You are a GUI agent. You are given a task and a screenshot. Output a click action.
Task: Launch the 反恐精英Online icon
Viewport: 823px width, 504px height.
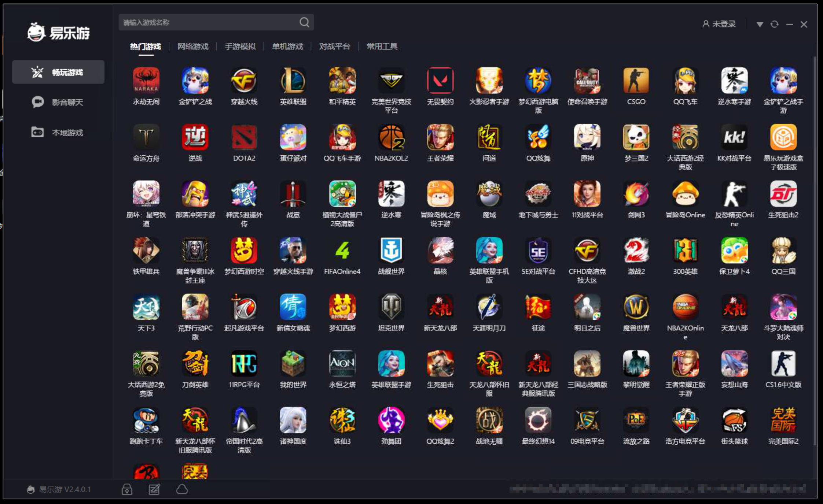(x=734, y=194)
